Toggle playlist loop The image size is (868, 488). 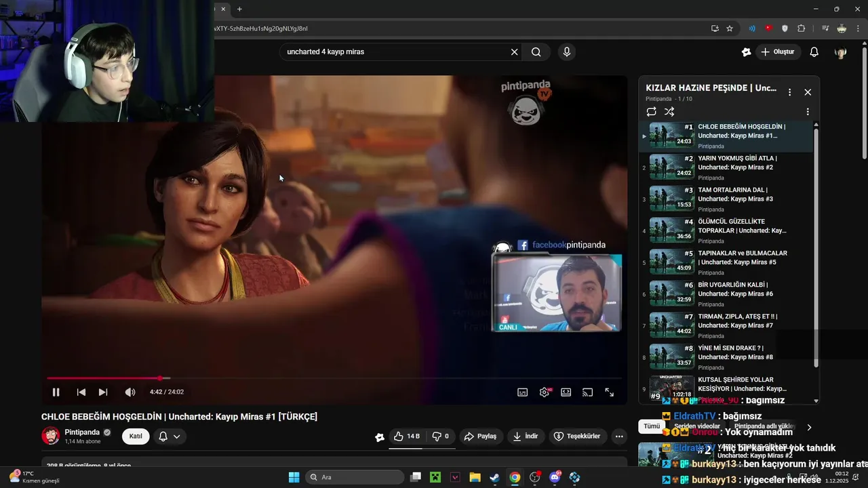coord(652,112)
